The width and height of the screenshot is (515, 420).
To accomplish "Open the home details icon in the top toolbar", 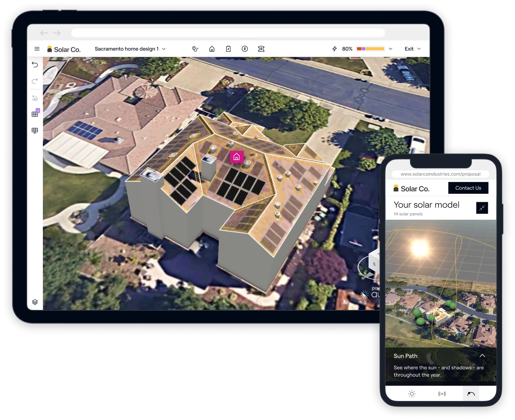I will click(x=212, y=49).
